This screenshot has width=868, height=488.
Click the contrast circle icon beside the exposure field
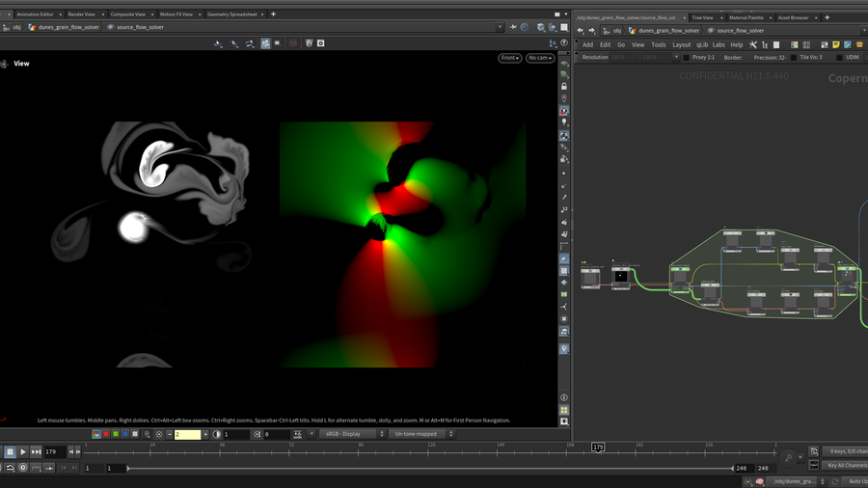(x=216, y=435)
